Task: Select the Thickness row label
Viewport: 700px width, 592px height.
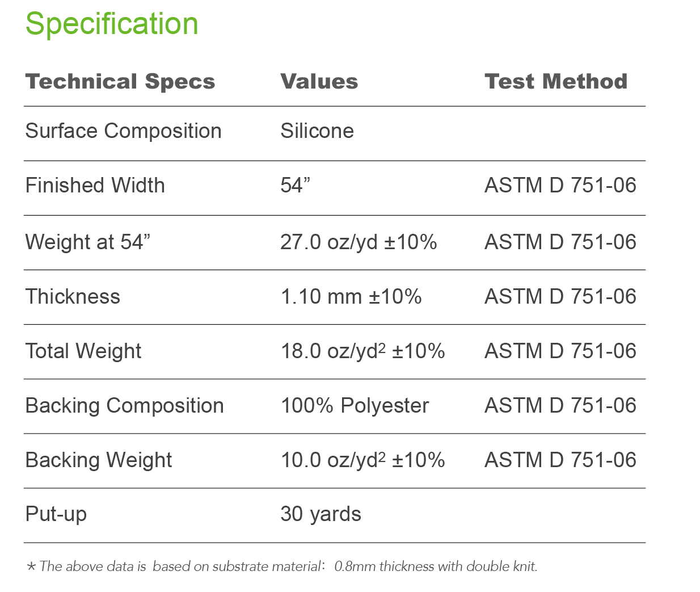Action: click(73, 297)
